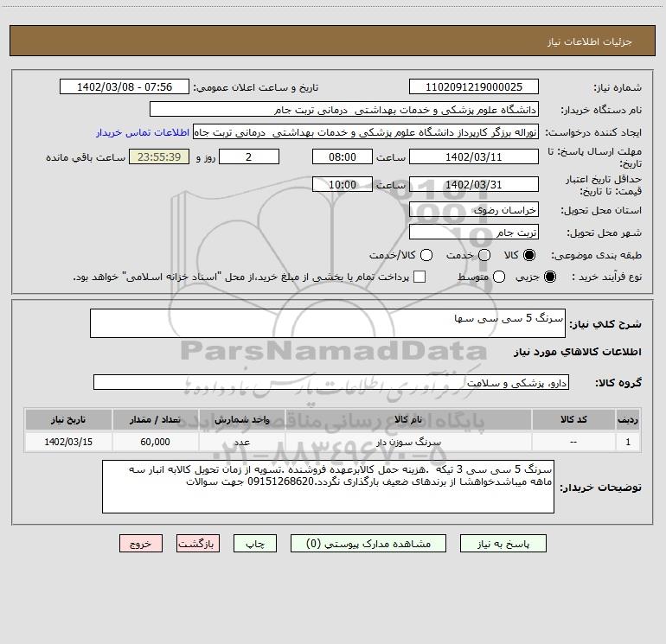This screenshot has width=666, height=644.
Task: Toggle the اسناد خزانه اسلامی payment checkbox
Action: click(x=419, y=277)
